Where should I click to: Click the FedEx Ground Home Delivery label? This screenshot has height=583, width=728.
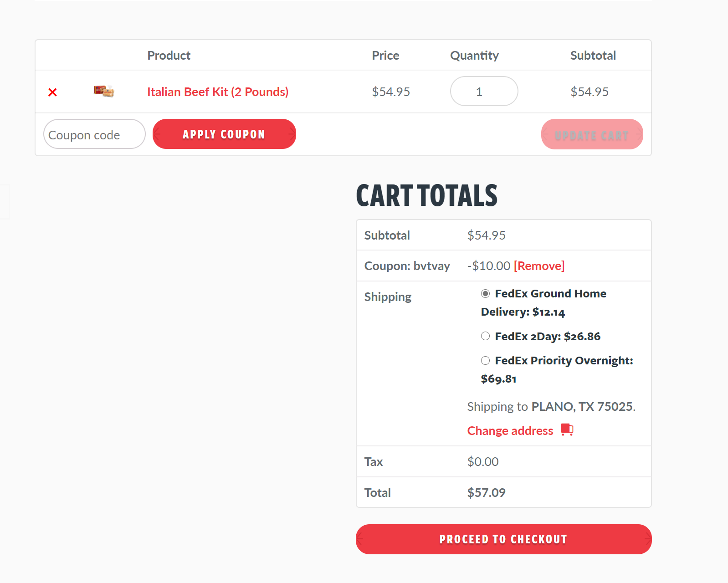(x=543, y=303)
